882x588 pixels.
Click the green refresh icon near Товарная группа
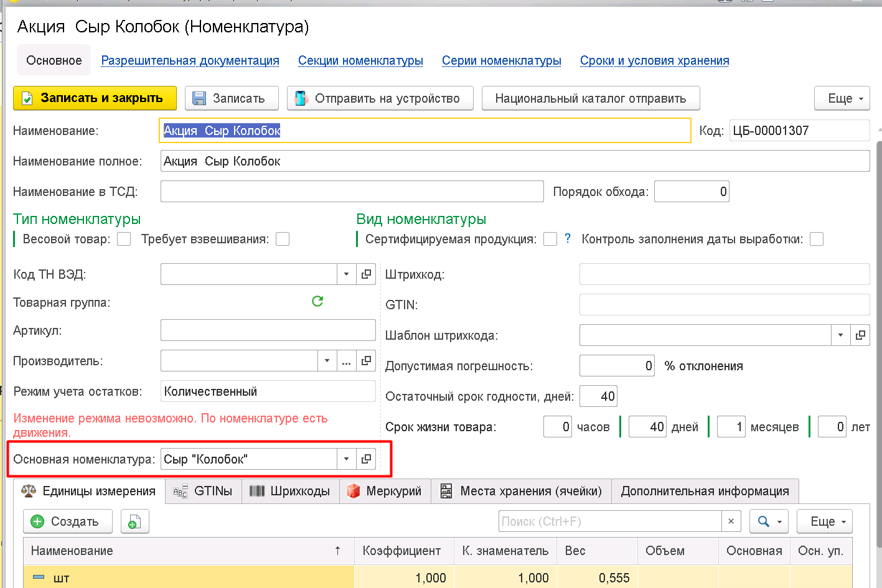(x=317, y=302)
